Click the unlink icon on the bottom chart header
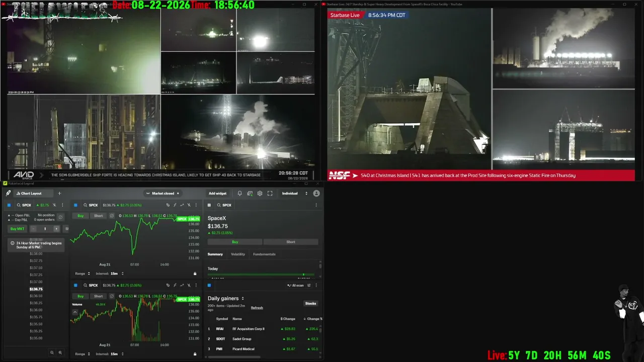The height and width of the screenshot is (362, 644). coord(189,285)
